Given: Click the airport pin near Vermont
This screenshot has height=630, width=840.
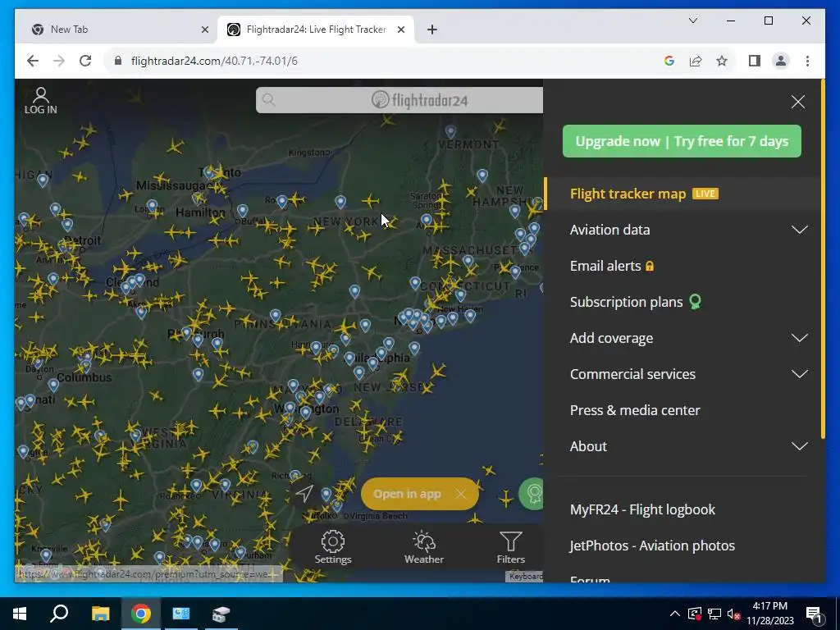Looking at the screenshot, I should coord(450,131).
